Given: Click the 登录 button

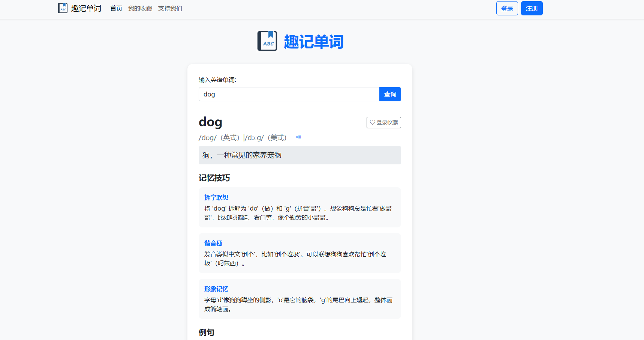Looking at the screenshot, I should click(x=507, y=8).
